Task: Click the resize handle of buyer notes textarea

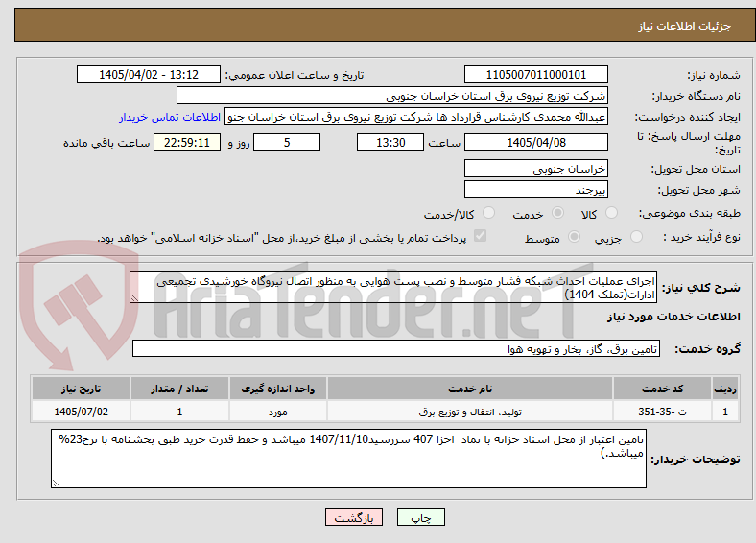Action: coord(56,484)
